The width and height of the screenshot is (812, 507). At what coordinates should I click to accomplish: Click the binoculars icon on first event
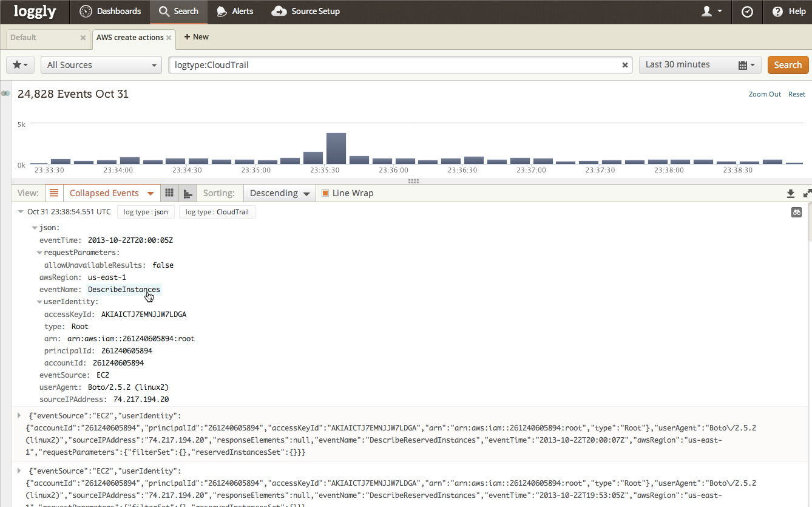796,213
